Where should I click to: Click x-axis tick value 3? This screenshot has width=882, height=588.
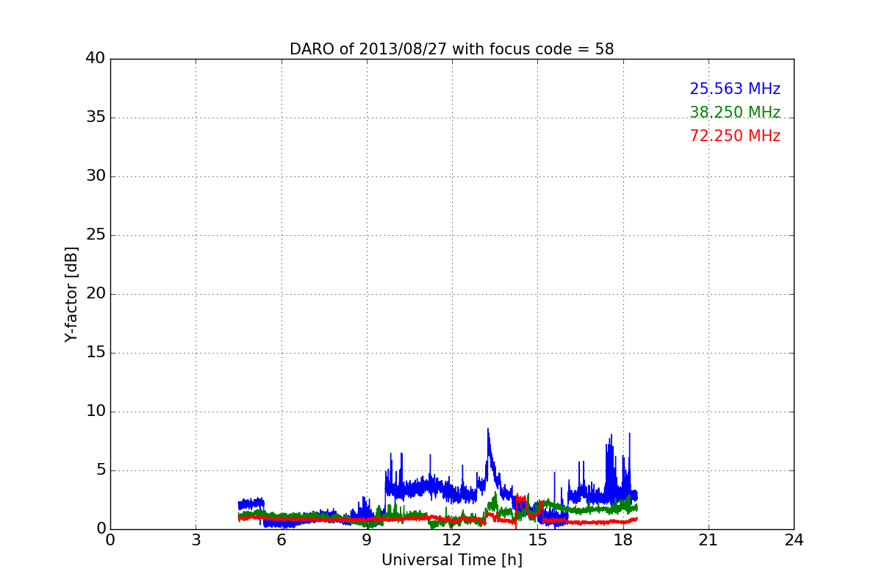tap(196, 540)
